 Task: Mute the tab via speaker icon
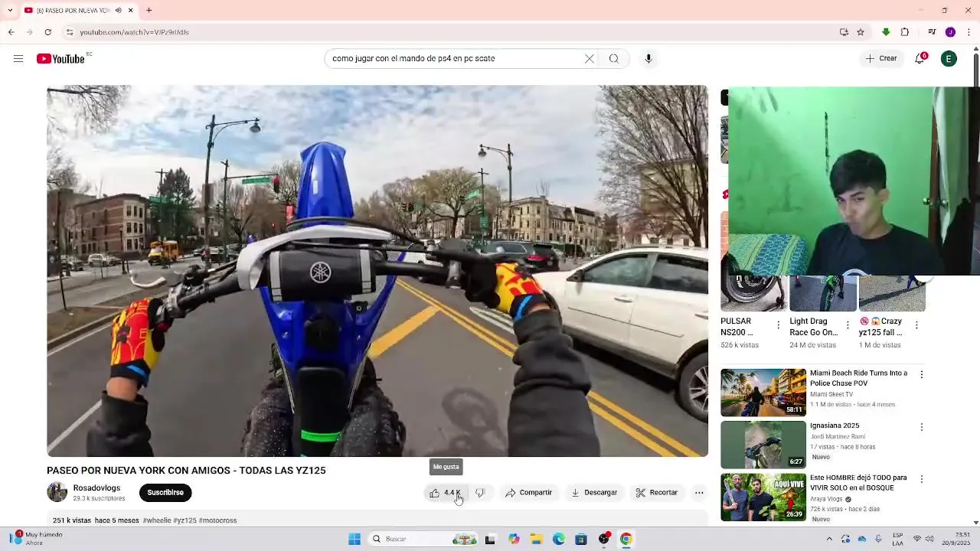pyautogui.click(x=118, y=10)
